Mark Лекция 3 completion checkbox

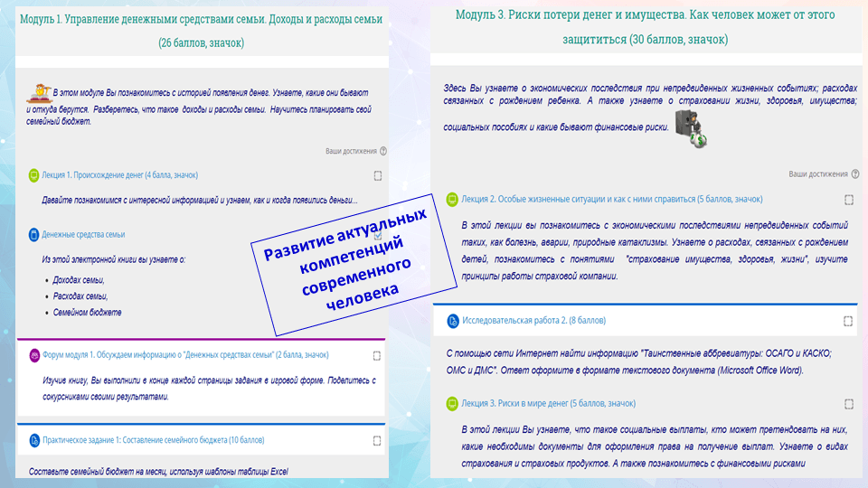pos(849,405)
